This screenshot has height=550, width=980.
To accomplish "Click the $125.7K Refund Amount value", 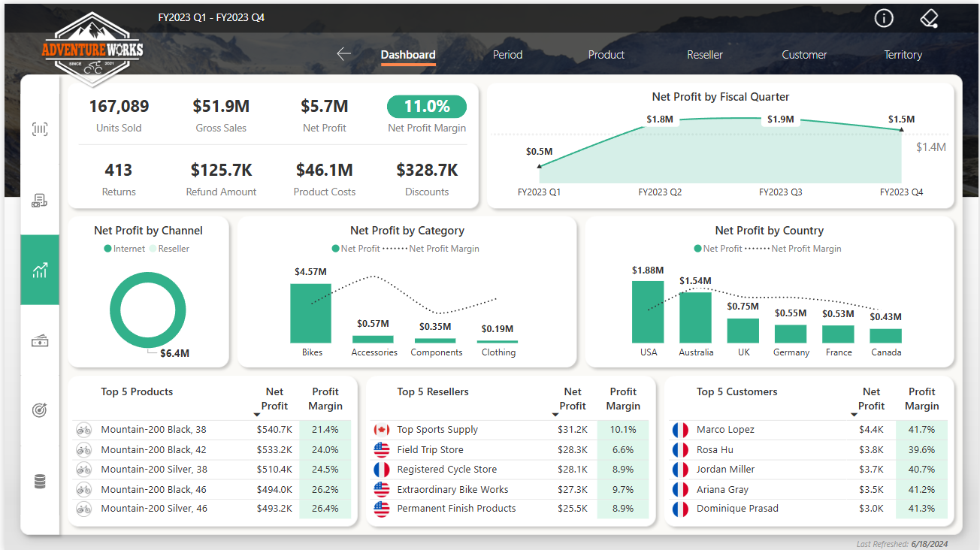I will 221,171.
